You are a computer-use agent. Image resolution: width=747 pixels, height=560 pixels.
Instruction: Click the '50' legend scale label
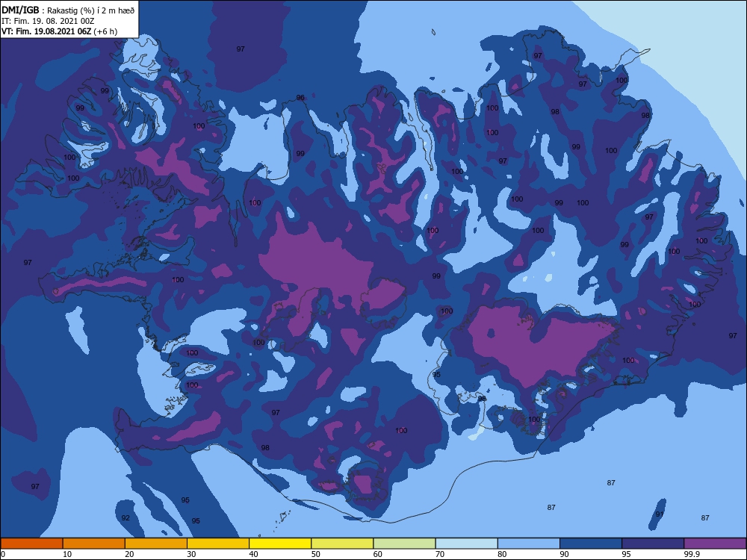coord(315,554)
